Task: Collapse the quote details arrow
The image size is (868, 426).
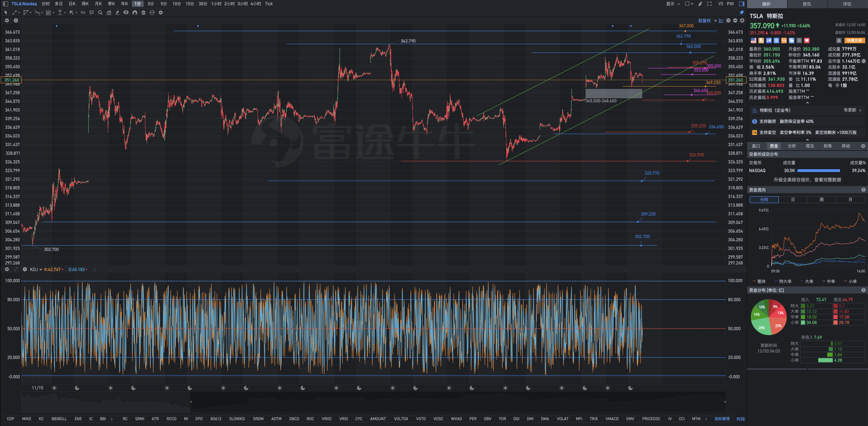Action: (808, 103)
